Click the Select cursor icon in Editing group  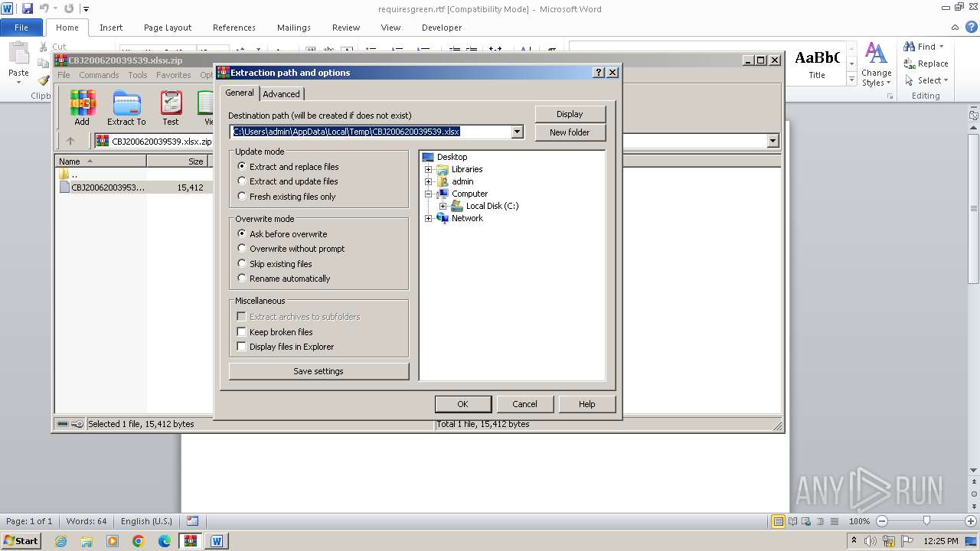pos(910,80)
